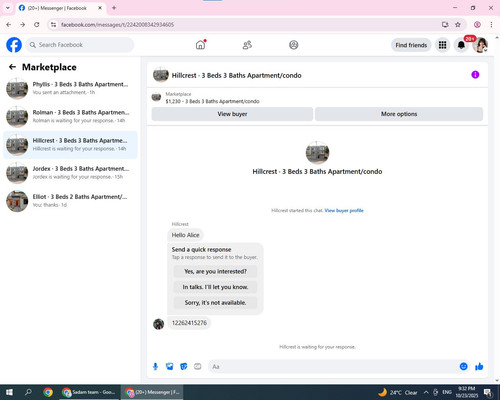This screenshot has height=400, width=500.
Task: Record a voice clip with microphone icon
Action: point(155,367)
